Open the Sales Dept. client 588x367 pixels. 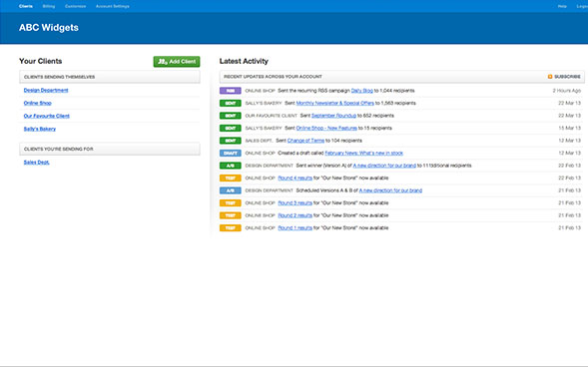pyautogui.click(x=36, y=163)
